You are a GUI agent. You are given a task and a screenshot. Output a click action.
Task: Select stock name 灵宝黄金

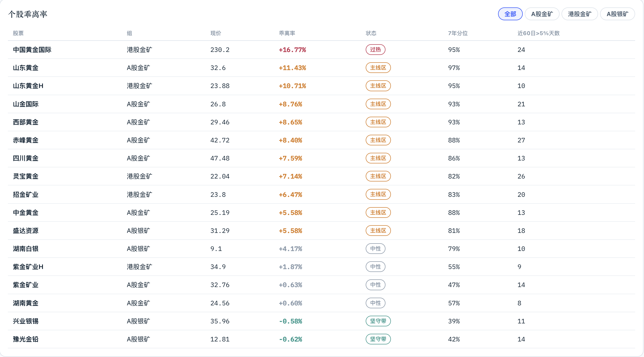[25, 176]
